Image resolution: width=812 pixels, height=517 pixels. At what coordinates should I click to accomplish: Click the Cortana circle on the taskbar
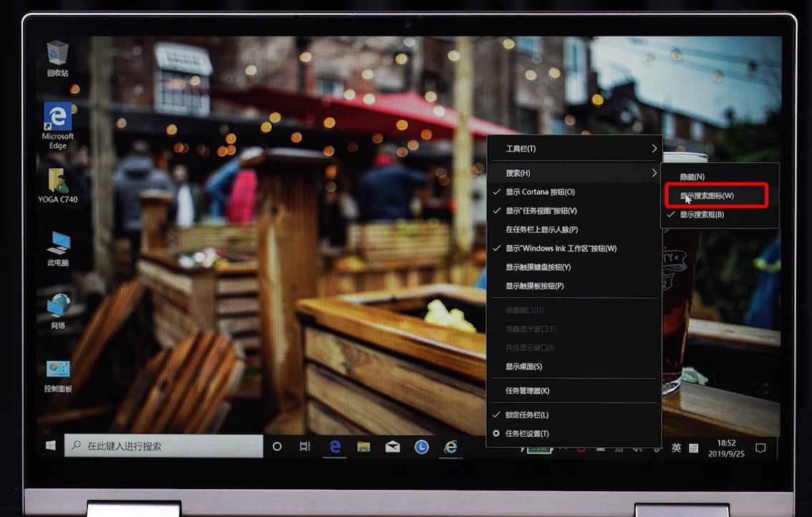tap(277, 446)
